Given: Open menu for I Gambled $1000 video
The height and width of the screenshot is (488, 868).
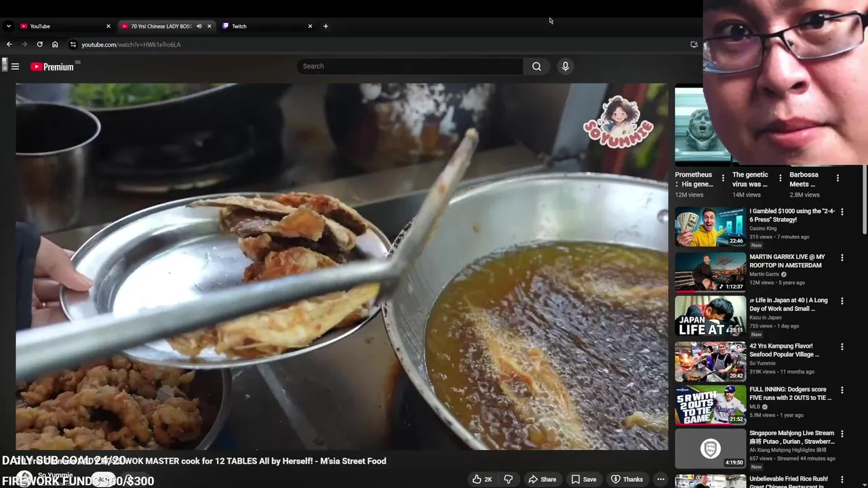Looking at the screenshot, I should (842, 212).
